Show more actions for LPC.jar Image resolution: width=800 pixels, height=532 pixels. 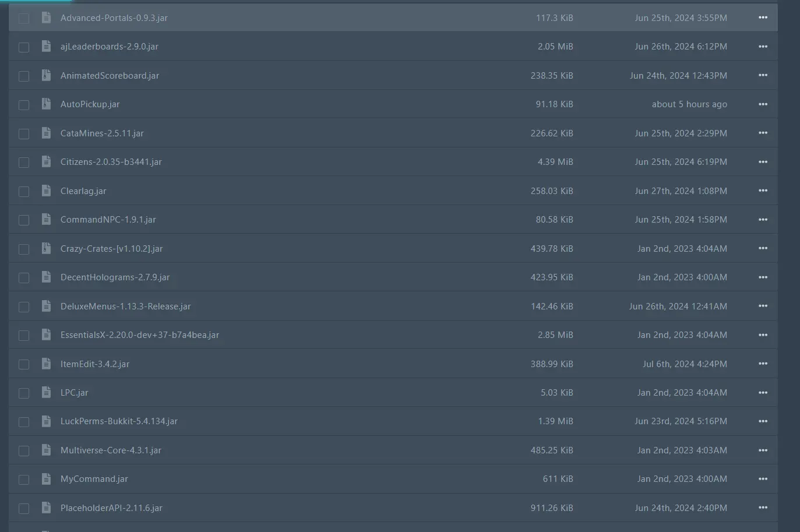point(763,392)
